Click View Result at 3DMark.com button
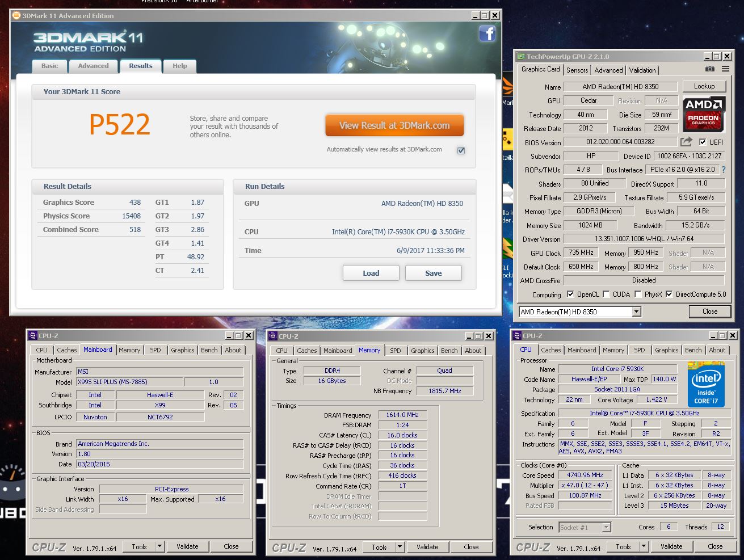Viewport: 744px width, 560px height. pos(394,125)
